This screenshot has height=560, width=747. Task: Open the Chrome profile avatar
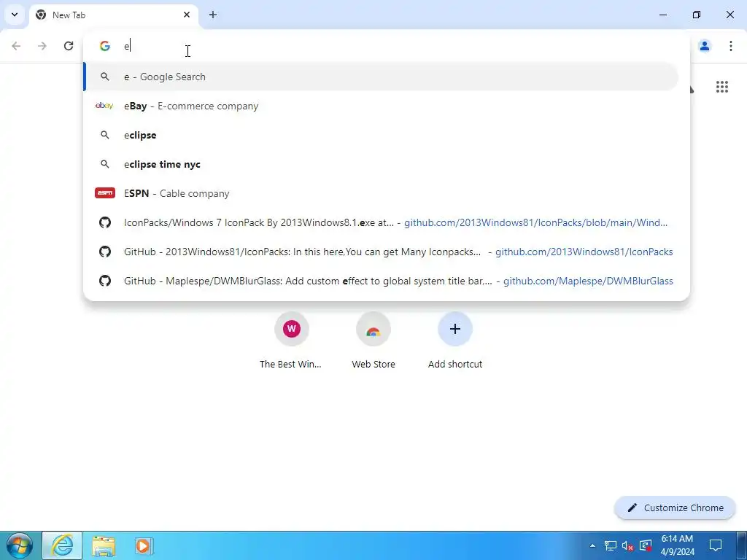705,46
